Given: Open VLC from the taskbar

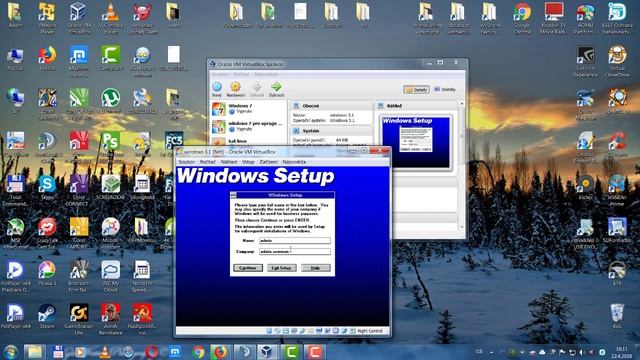Looking at the screenshot, I should (x=104, y=352).
